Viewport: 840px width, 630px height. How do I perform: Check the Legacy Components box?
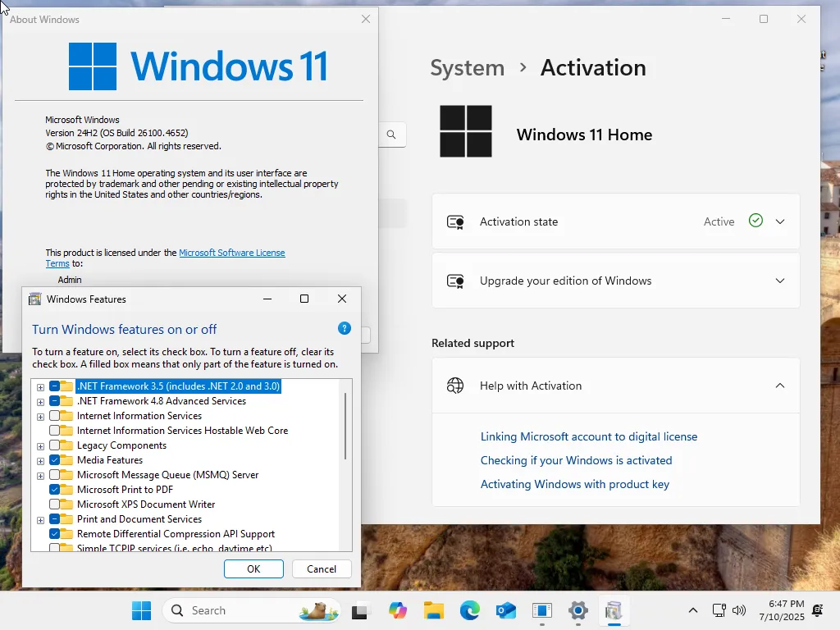point(55,445)
